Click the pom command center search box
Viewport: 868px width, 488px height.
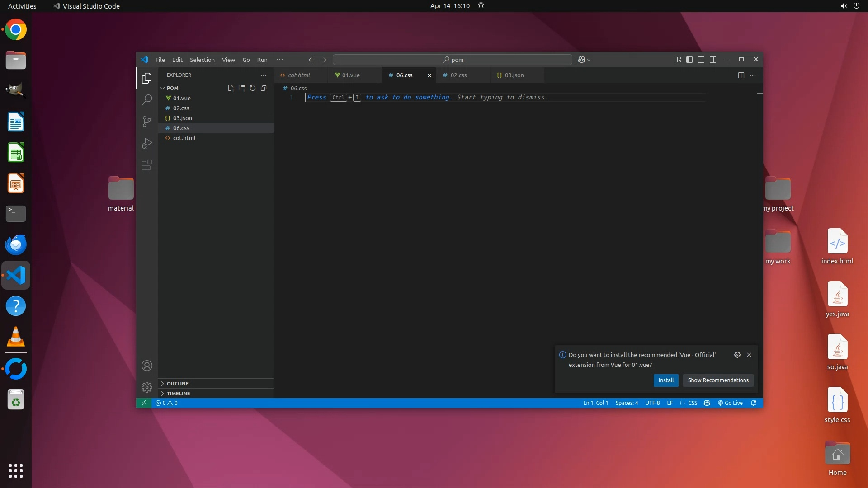453,60
